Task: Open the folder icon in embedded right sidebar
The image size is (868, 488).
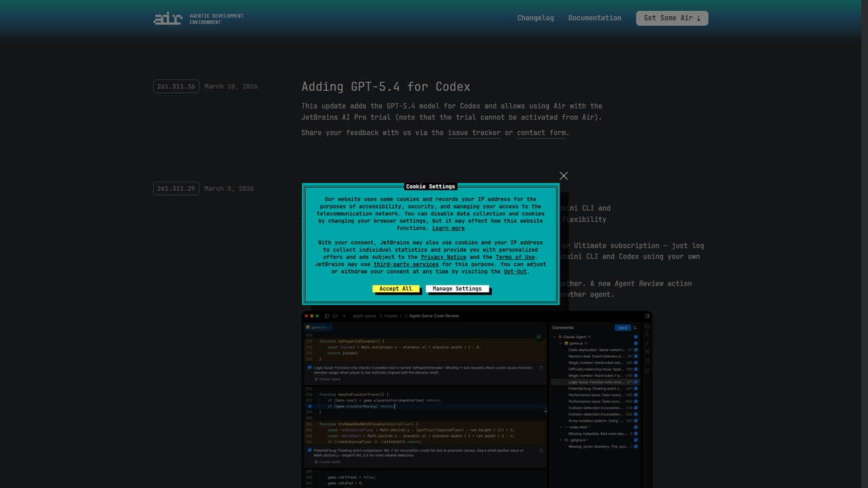Action: [x=647, y=326]
